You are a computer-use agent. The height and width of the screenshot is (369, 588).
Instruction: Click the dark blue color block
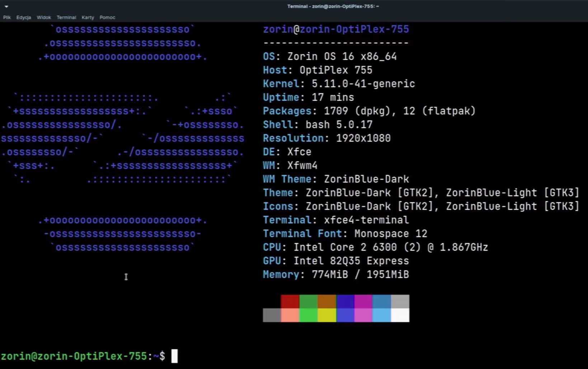pos(345,302)
